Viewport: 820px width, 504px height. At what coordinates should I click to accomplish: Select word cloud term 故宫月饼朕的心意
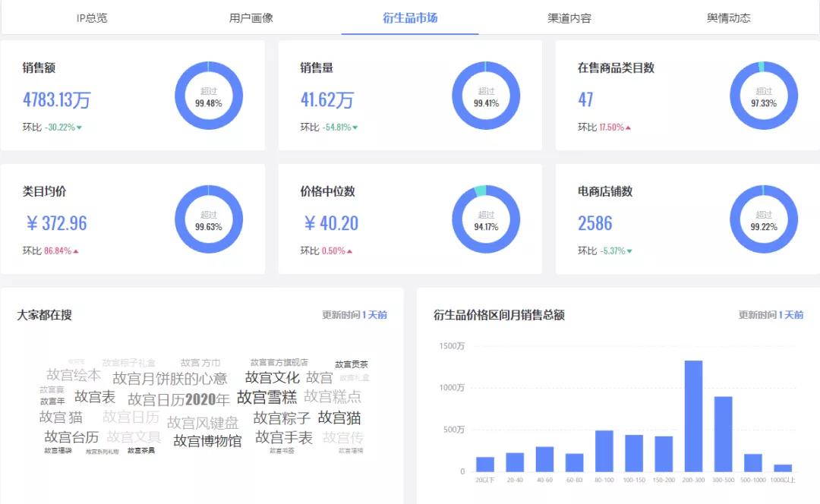click(x=170, y=378)
